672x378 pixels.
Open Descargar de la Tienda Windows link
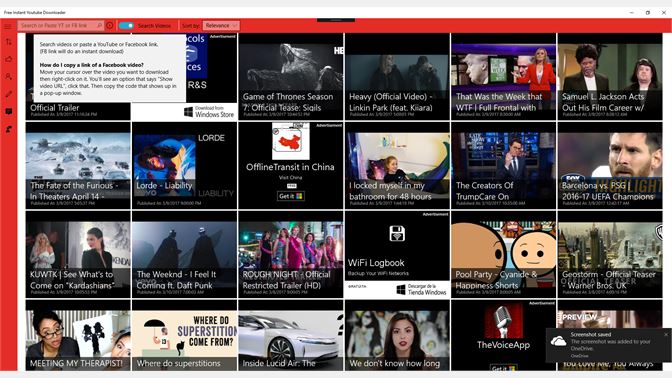point(422,289)
